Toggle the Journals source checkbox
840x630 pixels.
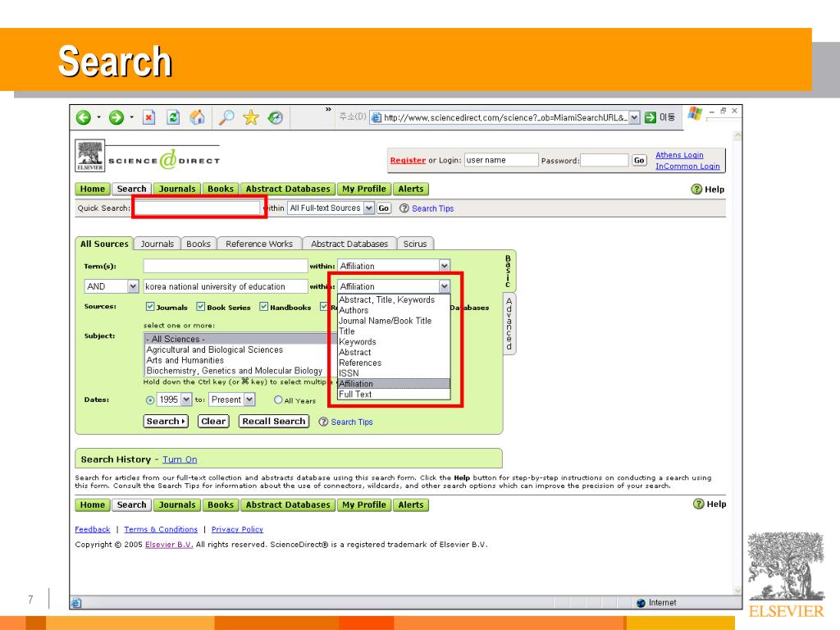click(x=150, y=307)
